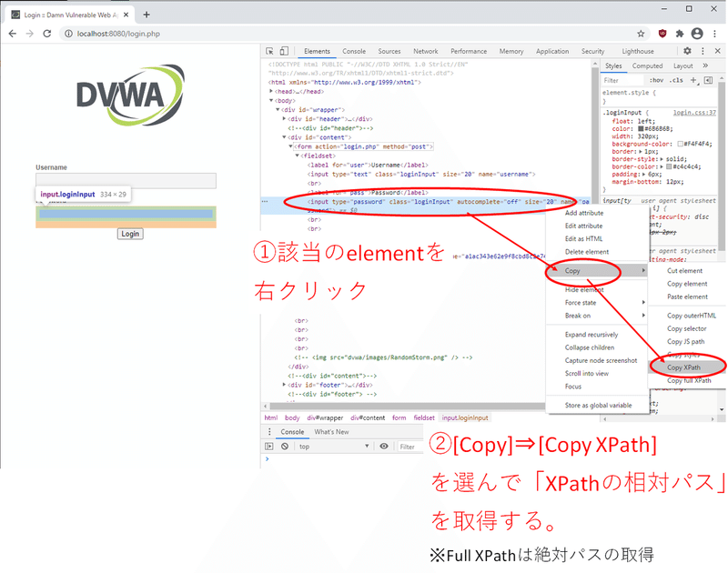The width and height of the screenshot is (728, 573).
Task: Click the Login button on the page
Action: tap(130, 234)
